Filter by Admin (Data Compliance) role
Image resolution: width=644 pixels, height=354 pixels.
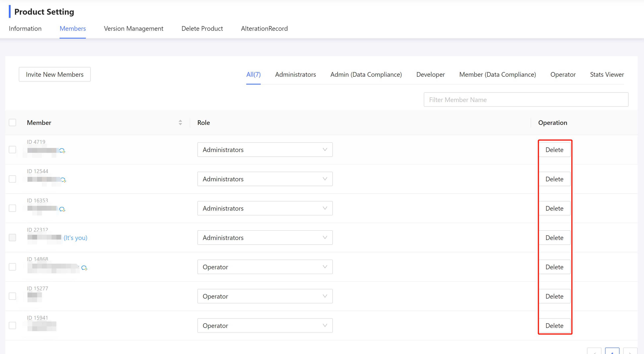click(366, 74)
